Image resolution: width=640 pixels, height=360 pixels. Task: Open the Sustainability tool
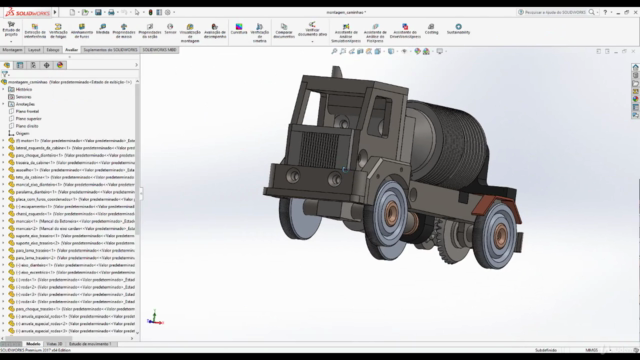coord(458,29)
